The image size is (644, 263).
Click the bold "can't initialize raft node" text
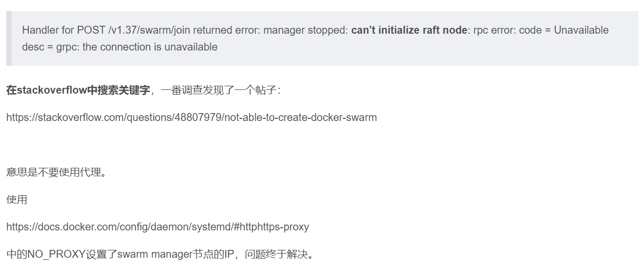[409, 30]
